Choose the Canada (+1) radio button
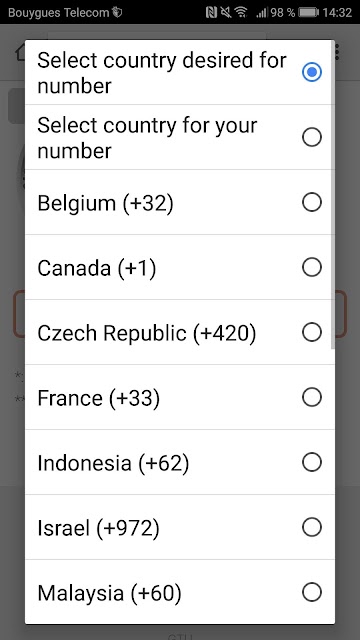360x640 pixels. [312, 267]
